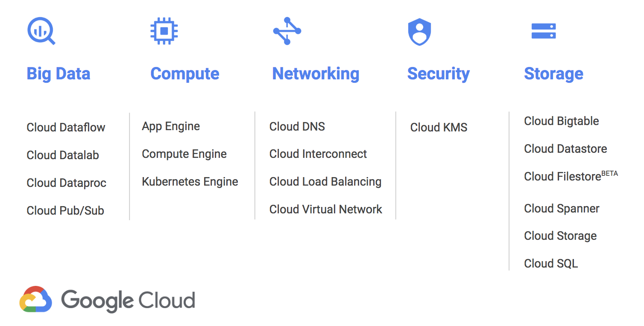Click the Networking nodes icon
This screenshot has height=326, width=644.
[x=287, y=31]
